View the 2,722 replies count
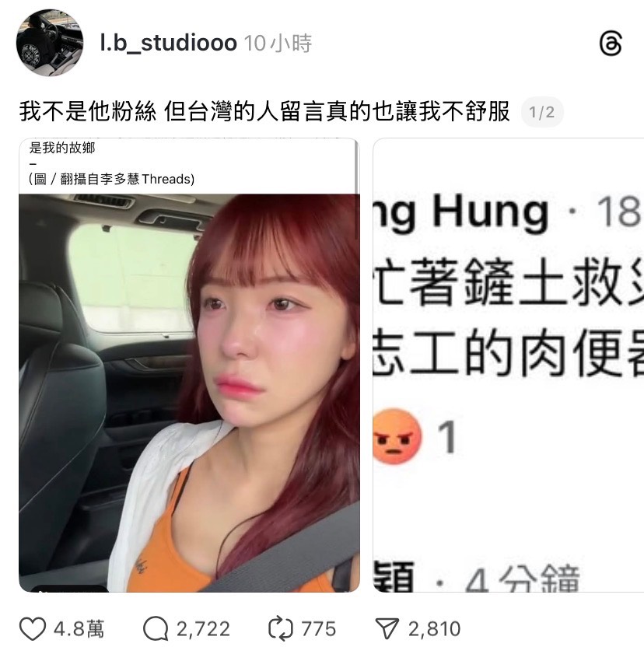 [x=203, y=629]
